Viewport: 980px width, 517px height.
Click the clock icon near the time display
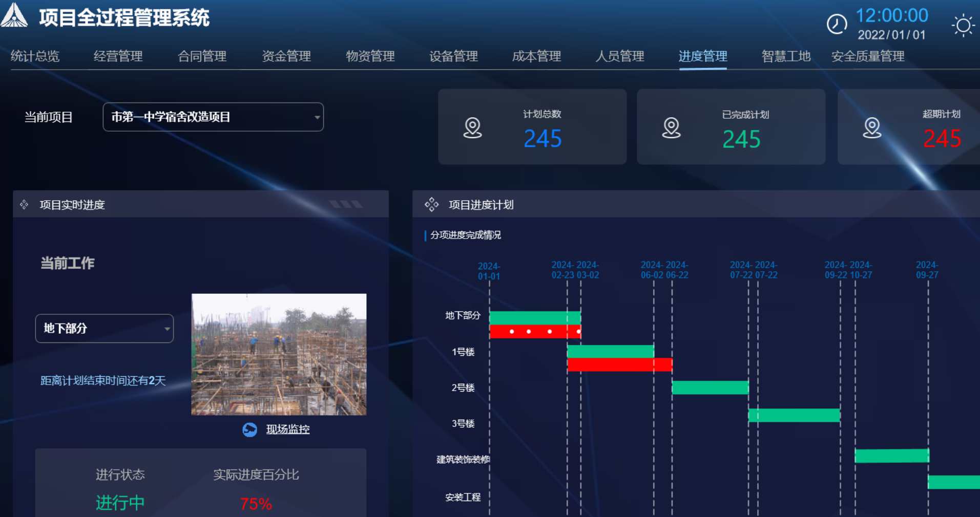click(x=837, y=24)
